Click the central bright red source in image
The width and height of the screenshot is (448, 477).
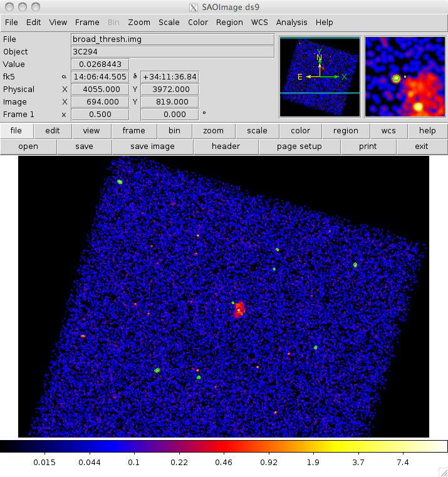point(239,309)
